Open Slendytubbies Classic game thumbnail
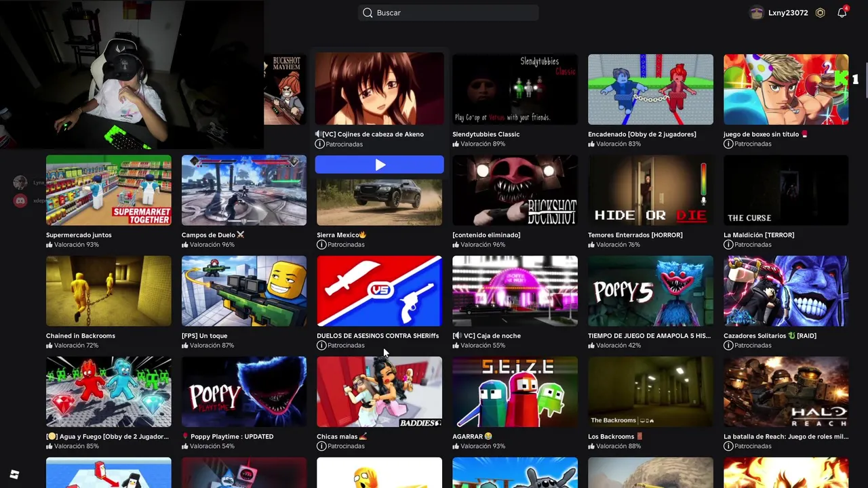Screen dimensions: 868x488 coord(515,89)
